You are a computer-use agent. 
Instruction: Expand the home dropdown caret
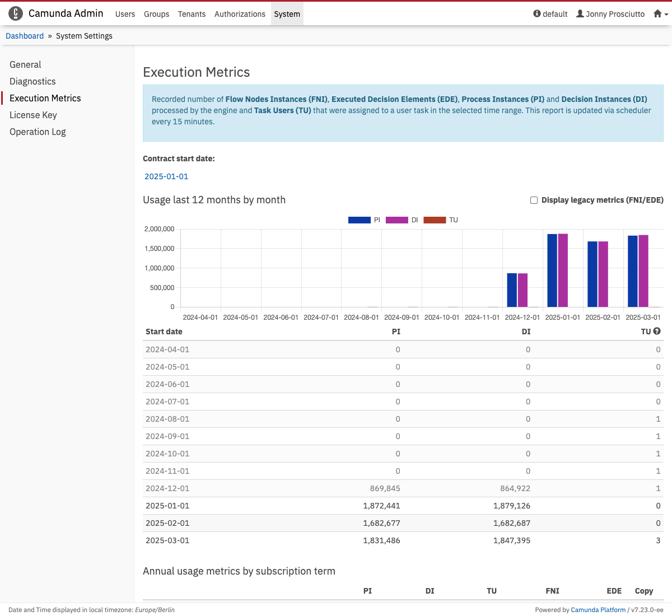tap(666, 15)
